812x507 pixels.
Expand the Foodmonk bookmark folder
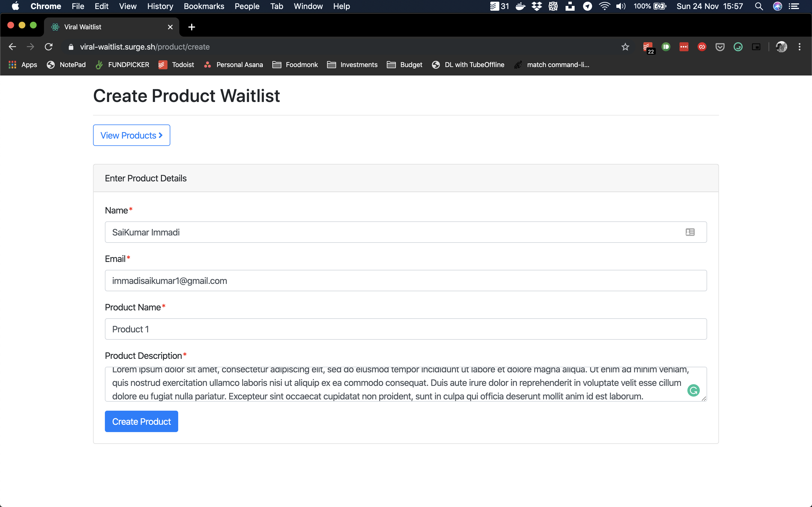(x=295, y=65)
